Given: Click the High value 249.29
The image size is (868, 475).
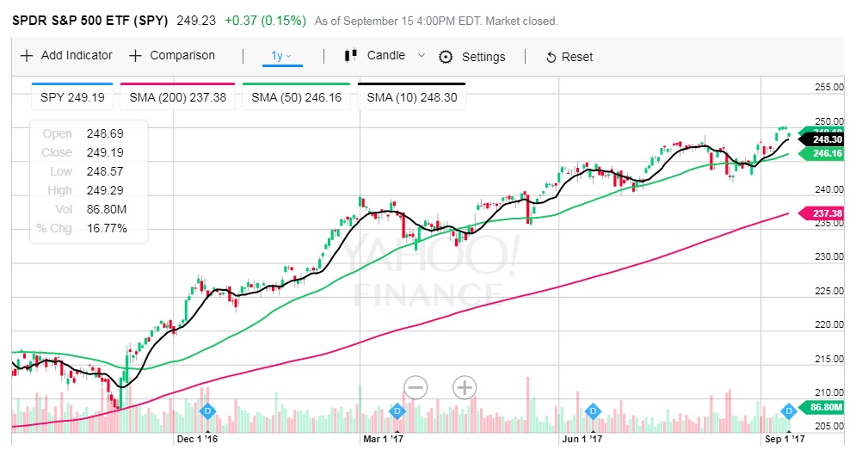Looking at the screenshot, I should click(105, 190).
